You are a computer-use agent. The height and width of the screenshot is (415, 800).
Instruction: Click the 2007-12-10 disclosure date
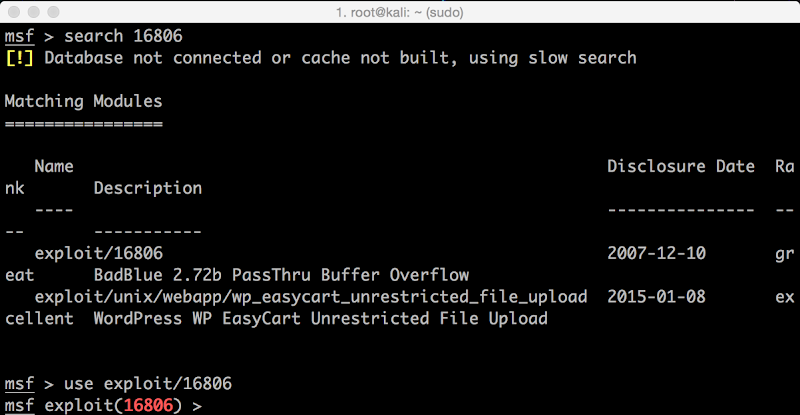(x=656, y=253)
